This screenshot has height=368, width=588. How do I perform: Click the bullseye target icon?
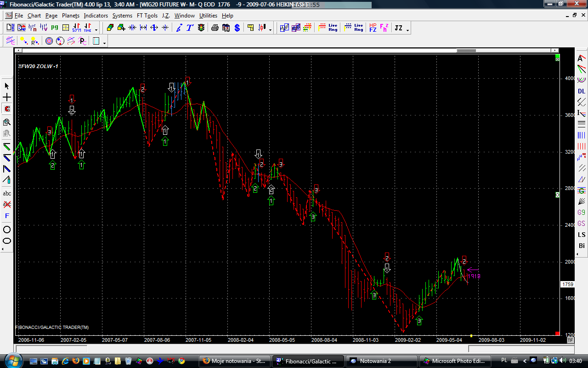[x=49, y=41]
